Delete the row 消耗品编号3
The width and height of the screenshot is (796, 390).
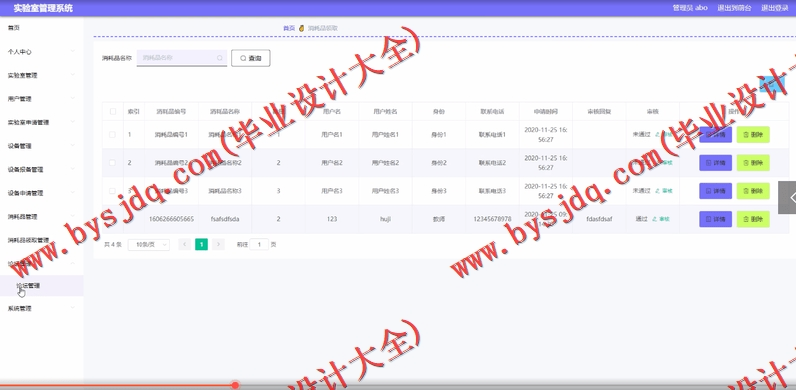(x=753, y=191)
